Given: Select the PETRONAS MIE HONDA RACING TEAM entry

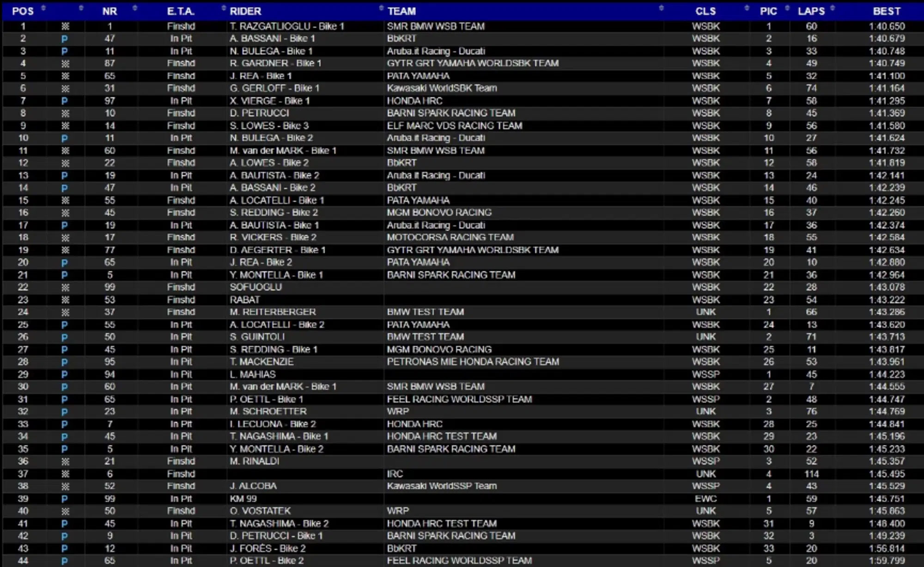Looking at the screenshot, I should 473,362.
